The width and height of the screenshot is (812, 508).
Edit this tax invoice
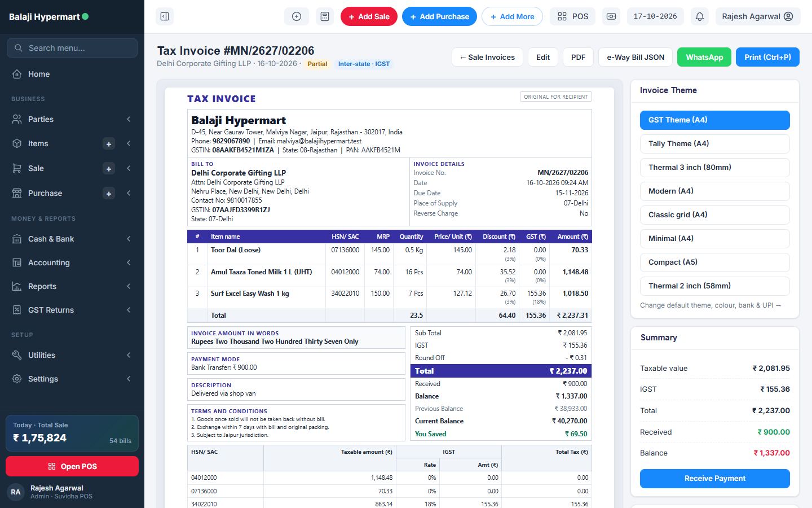[543, 57]
